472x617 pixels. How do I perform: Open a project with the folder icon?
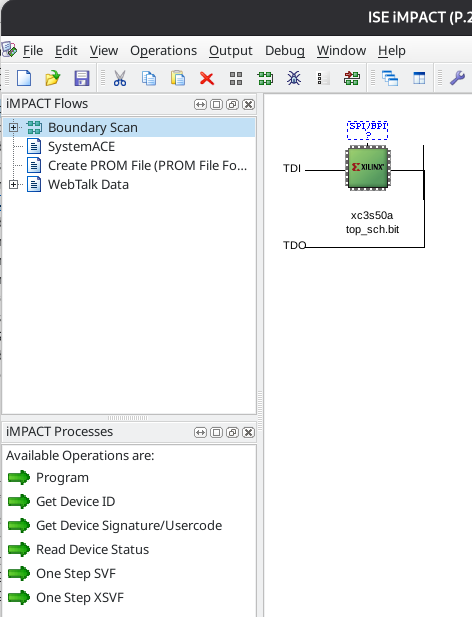pyautogui.click(x=53, y=78)
